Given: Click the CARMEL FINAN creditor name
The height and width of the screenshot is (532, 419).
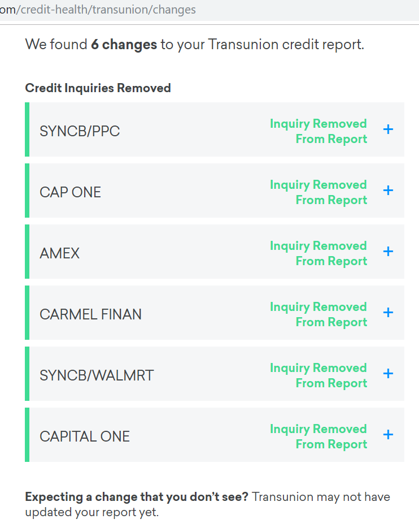Looking at the screenshot, I should coord(90,314).
